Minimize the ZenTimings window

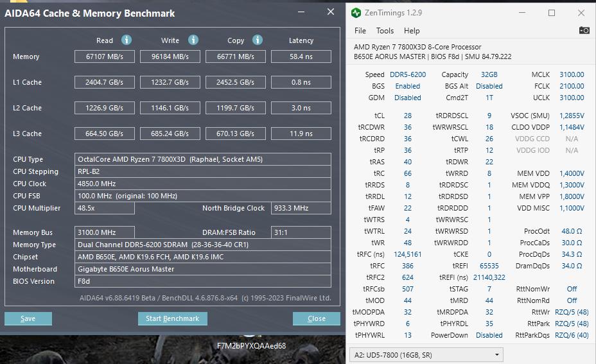[x=522, y=13]
